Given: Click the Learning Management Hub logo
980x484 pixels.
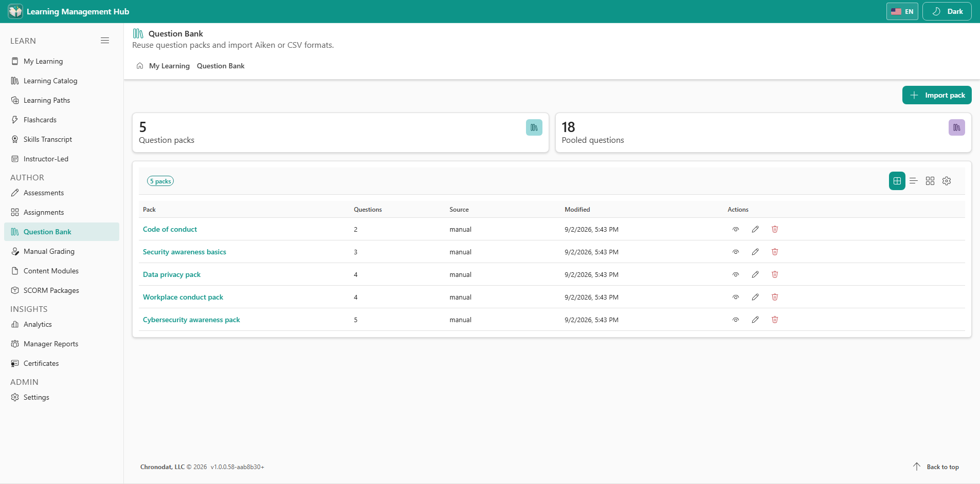Looking at the screenshot, I should click(15, 11).
